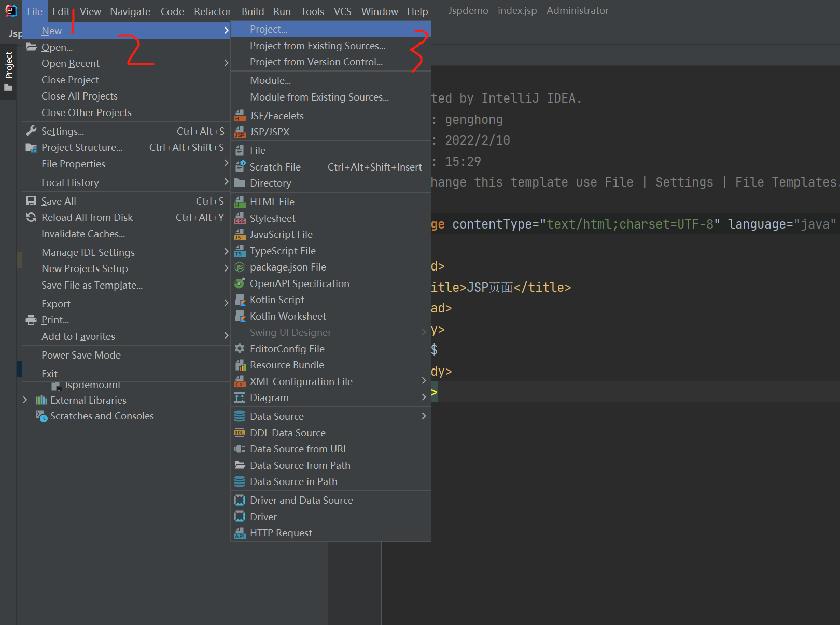The height and width of the screenshot is (625, 840).
Task: Expand the External Libraries tree node
Action: pos(25,400)
